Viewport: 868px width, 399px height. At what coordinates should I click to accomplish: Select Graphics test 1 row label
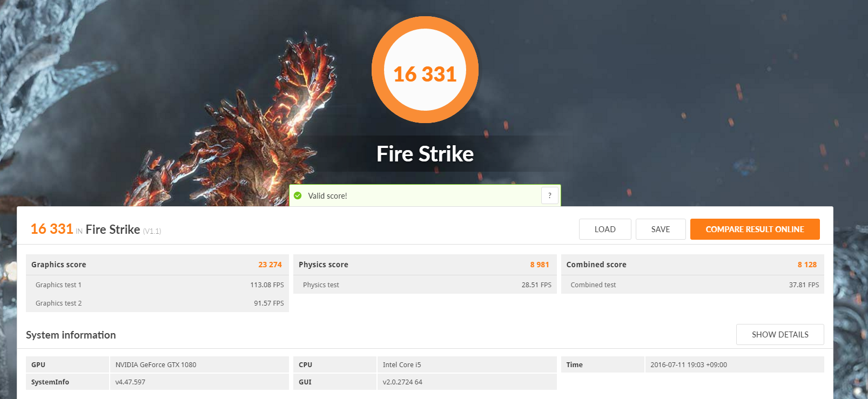click(58, 285)
